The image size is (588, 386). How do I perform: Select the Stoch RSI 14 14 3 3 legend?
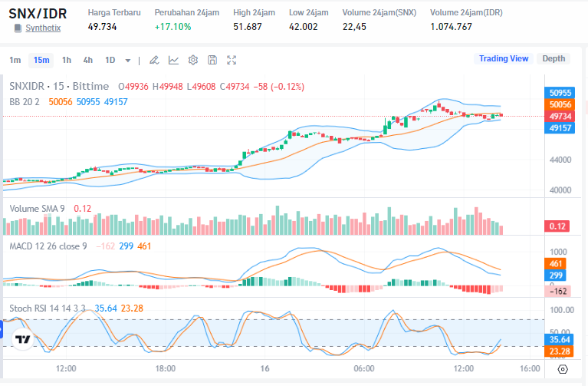click(48, 308)
